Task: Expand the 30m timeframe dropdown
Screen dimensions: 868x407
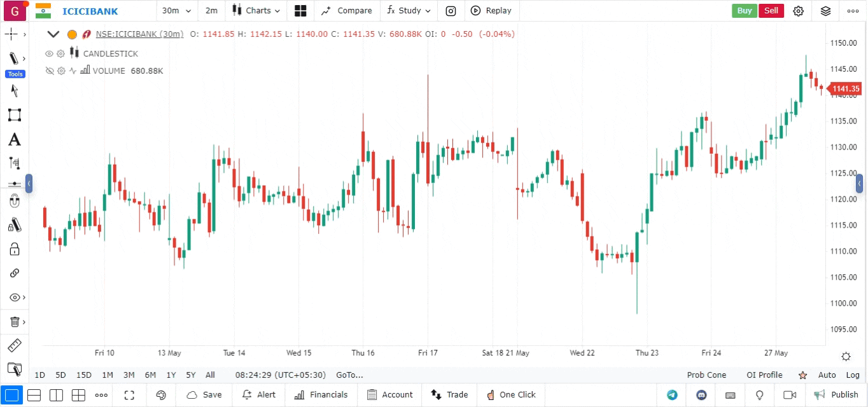Action: [177, 11]
